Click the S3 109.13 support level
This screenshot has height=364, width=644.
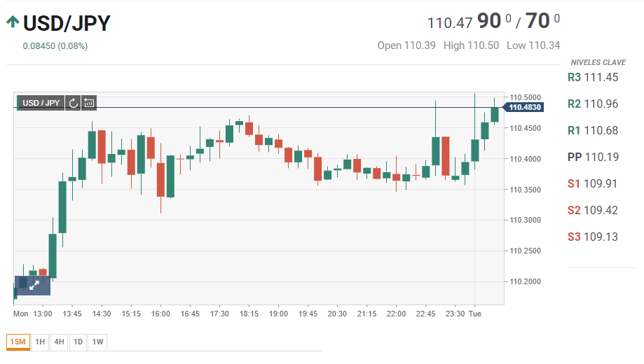(x=593, y=237)
